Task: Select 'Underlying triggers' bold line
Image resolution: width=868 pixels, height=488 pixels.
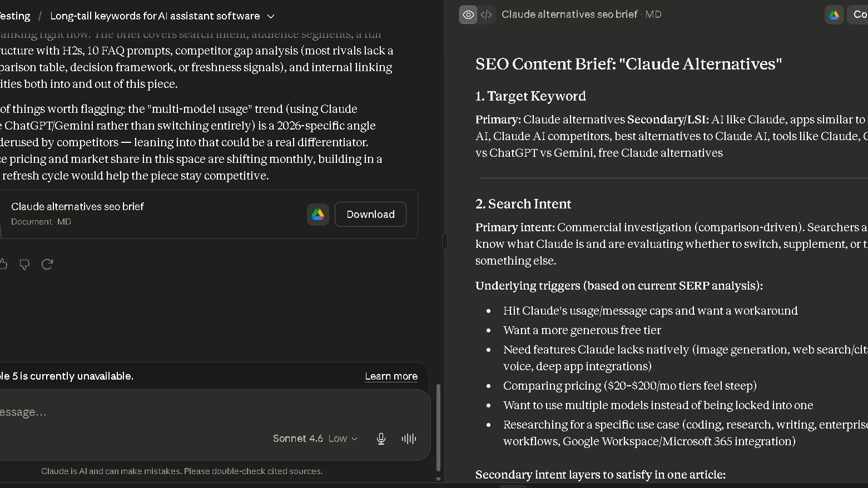Action: [619, 286]
